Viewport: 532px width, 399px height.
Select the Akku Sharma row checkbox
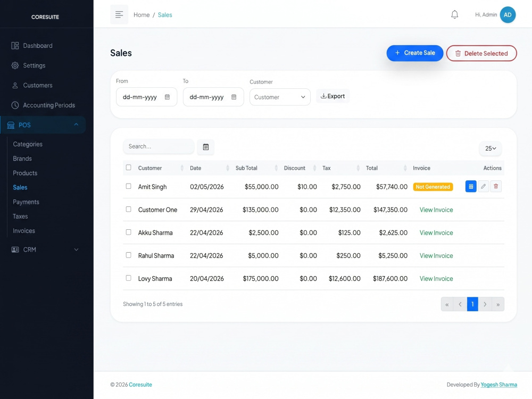129,232
